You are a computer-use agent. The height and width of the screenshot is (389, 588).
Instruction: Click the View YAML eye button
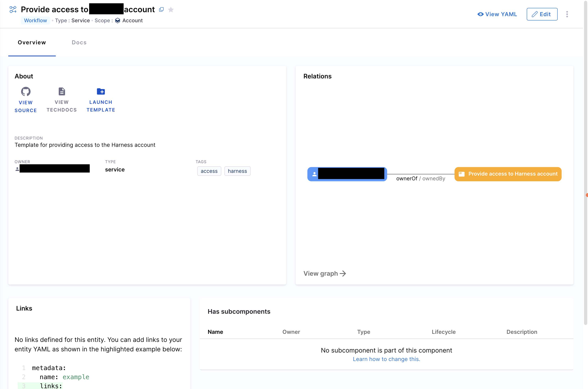(497, 14)
